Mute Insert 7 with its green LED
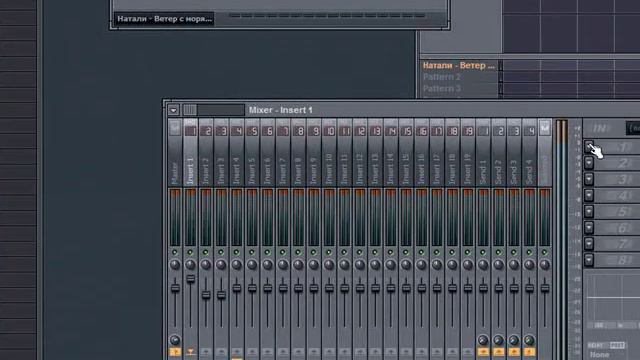640x360 pixels. coord(283,252)
